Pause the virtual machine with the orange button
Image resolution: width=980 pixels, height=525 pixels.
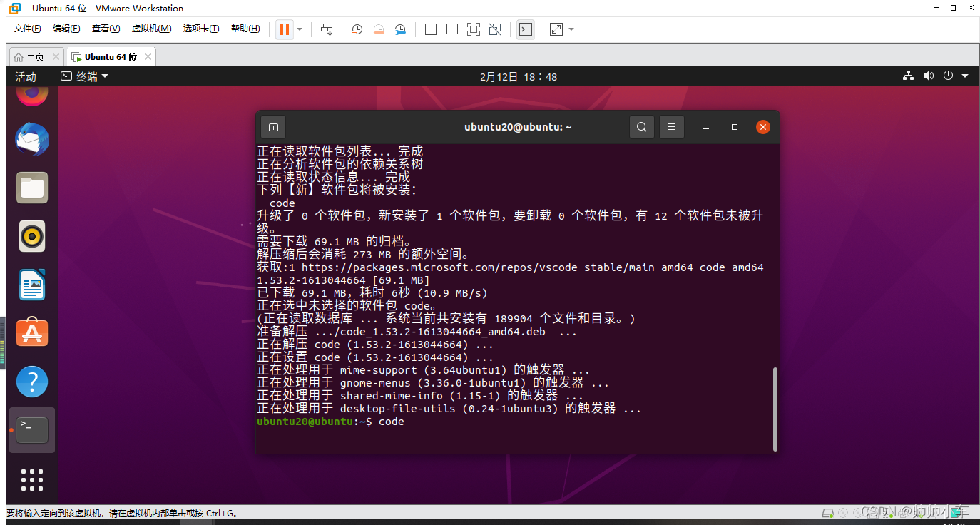coord(285,29)
